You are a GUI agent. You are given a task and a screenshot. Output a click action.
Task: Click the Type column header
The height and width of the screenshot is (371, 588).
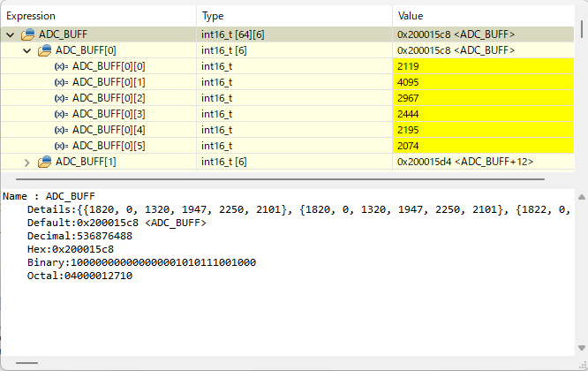pyautogui.click(x=294, y=16)
